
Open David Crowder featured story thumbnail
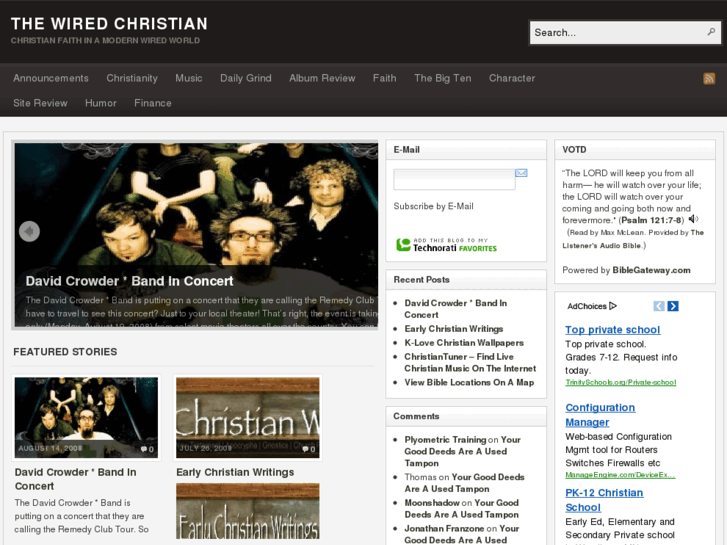pos(86,417)
